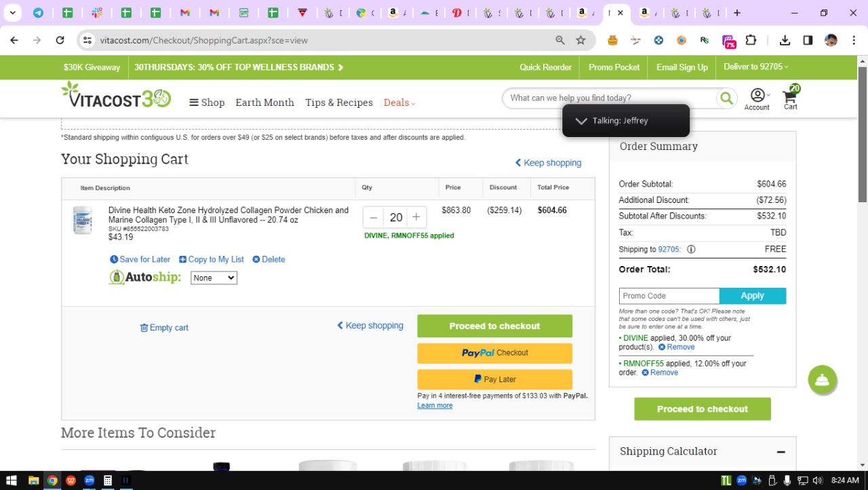Expand Deliver to 92705 dropdown
Screen dimensions: 868x490
756,67
